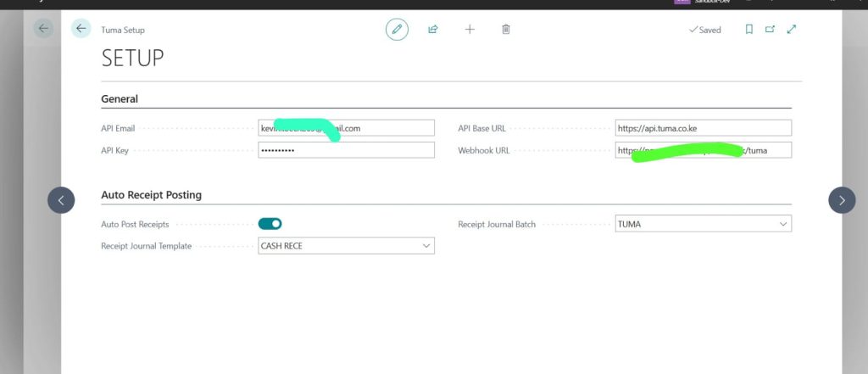Click the plus icon to create new record

470,30
